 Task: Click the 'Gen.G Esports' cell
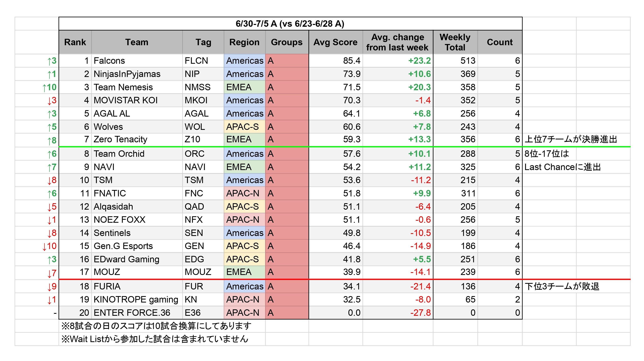point(137,246)
